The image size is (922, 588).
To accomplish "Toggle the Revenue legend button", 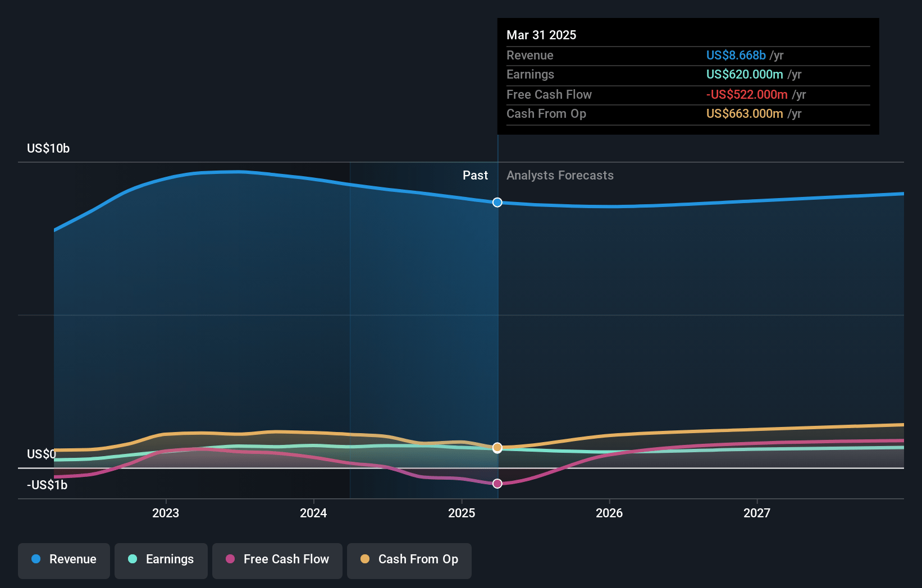I will [64, 561].
